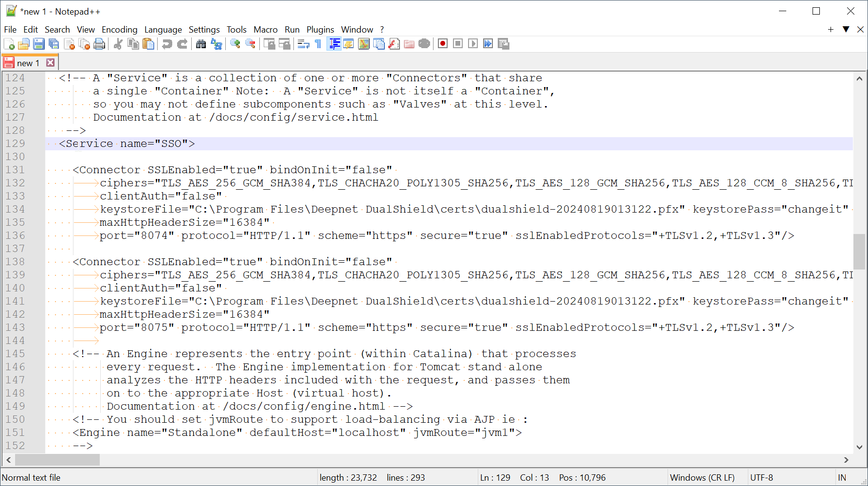The image size is (868, 486).
Task: Open the document list dropdown triangle
Action: click(846, 29)
